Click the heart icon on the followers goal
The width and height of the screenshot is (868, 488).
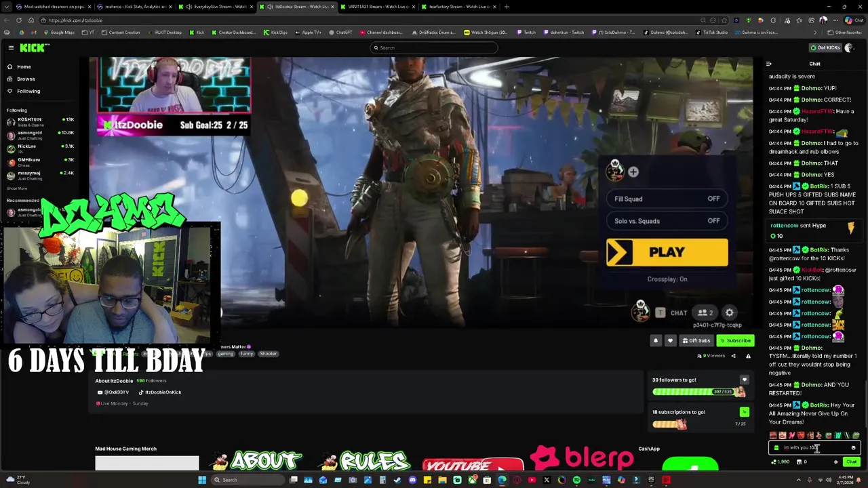(x=745, y=380)
